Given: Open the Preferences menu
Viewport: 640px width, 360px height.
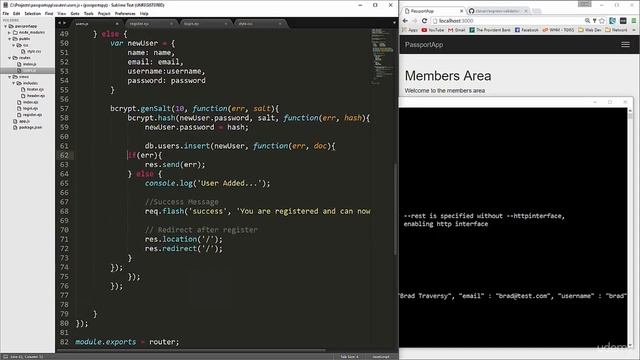Looking at the screenshot, I should coord(125,13).
